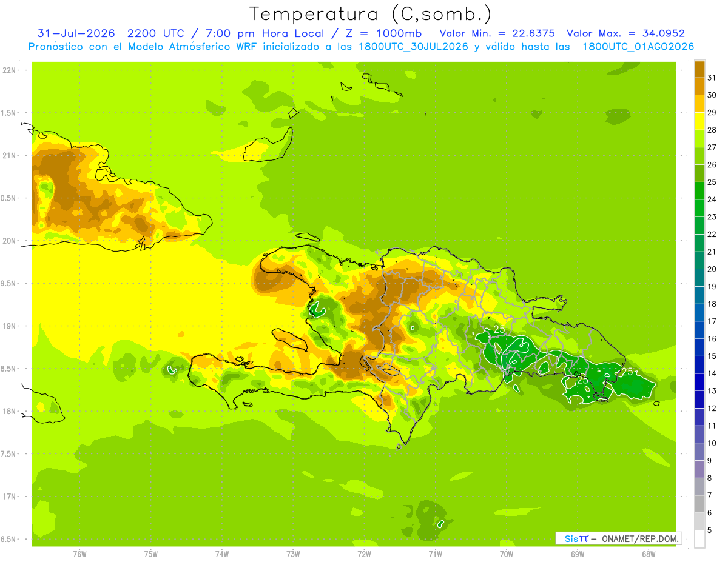
Task: Click the legend value "5"
Action: click(710, 530)
